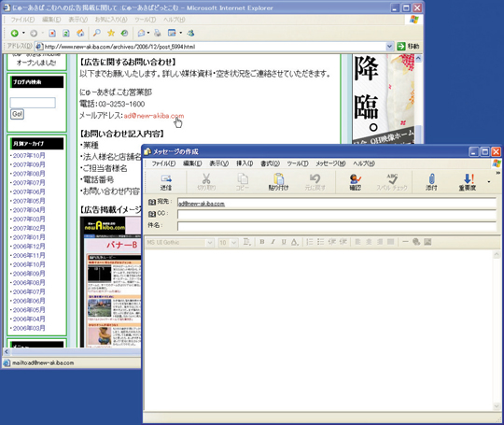Click paragraph style icon in format bar
This screenshot has width=504, height=425.
pyautogui.click(x=246, y=242)
